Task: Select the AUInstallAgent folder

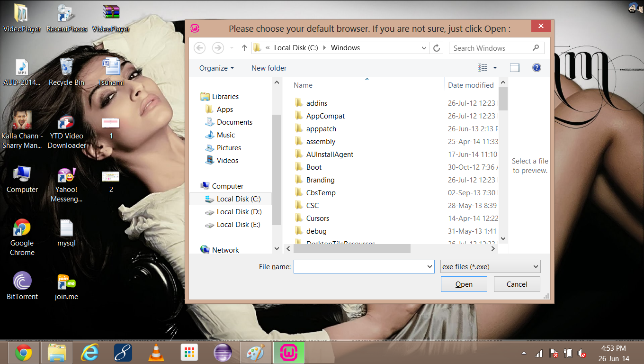Action: pos(324,154)
